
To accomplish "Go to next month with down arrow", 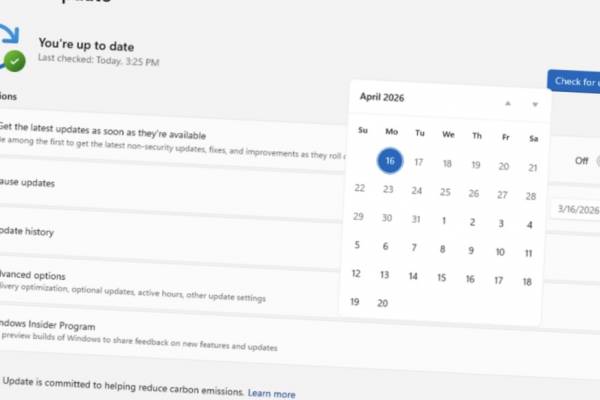I will [x=535, y=104].
